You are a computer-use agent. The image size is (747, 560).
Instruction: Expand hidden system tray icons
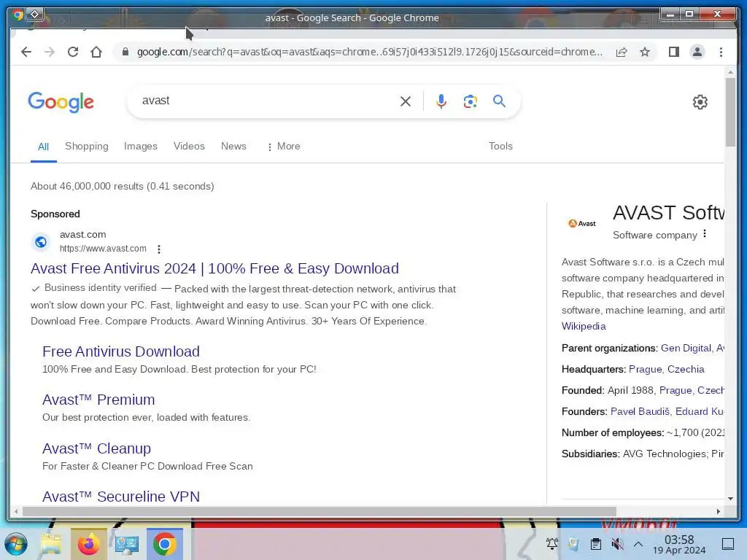point(638,544)
